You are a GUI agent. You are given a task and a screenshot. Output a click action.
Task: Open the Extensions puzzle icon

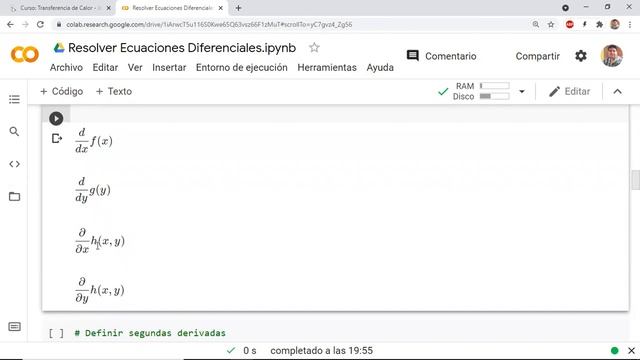(x=599, y=24)
